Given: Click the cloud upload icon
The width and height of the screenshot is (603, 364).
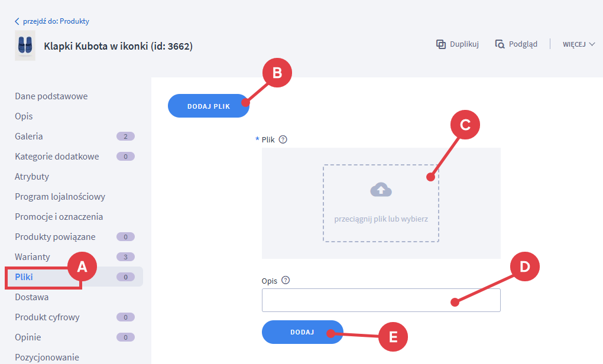Looking at the screenshot, I should point(381,190).
